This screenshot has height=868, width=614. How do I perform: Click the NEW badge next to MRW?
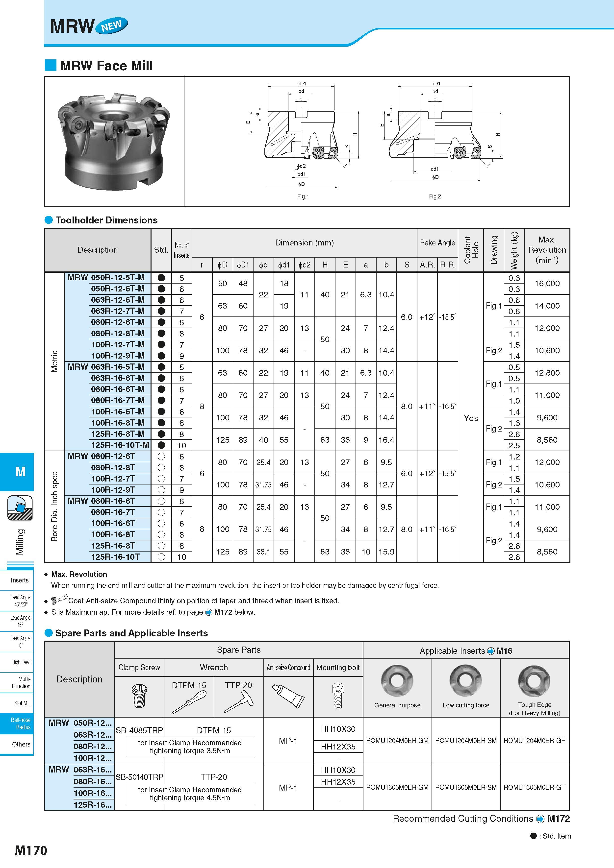(x=112, y=26)
